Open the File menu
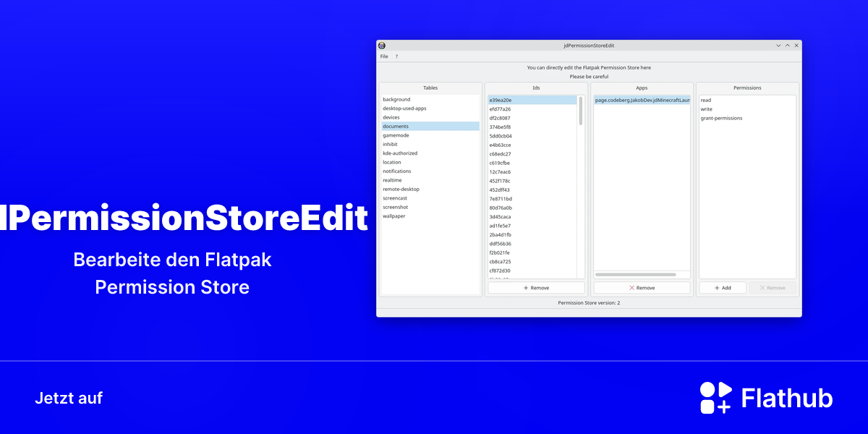Screen dimensions: 868x434 384,56
